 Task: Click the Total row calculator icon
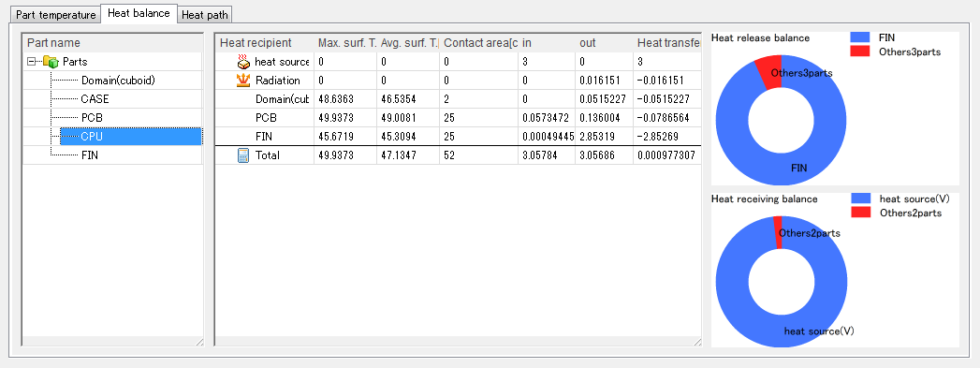pyautogui.click(x=243, y=155)
